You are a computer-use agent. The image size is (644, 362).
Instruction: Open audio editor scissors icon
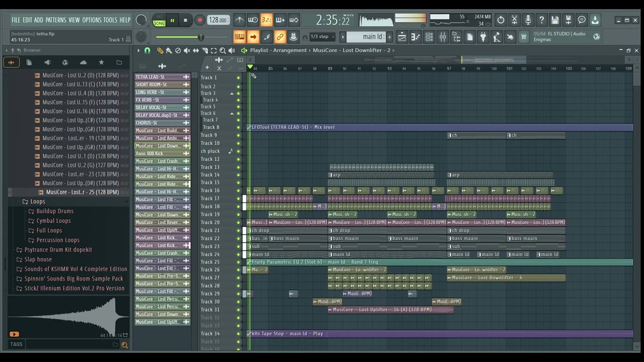tap(514, 20)
